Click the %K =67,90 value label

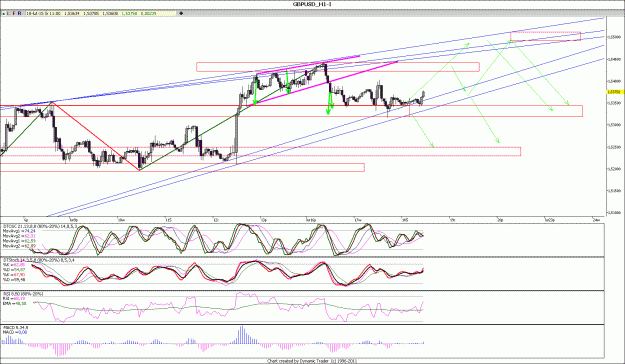14,275
